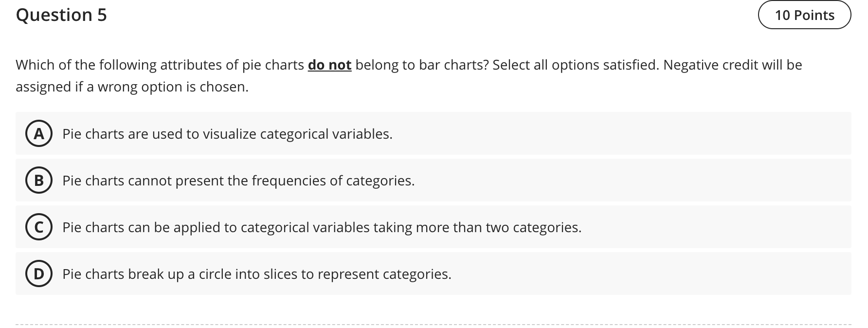Click the bolded 'do not' text
Screen dimensions: 868x328
329,64
